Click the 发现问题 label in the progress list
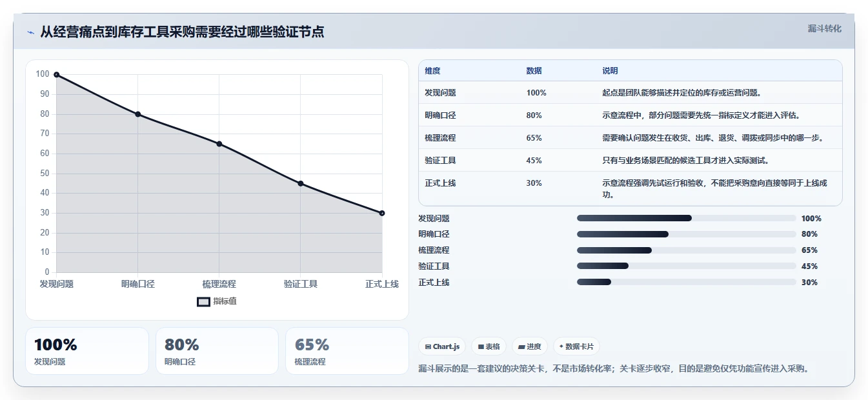Screen dimensions: 868x400 [434, 218]
